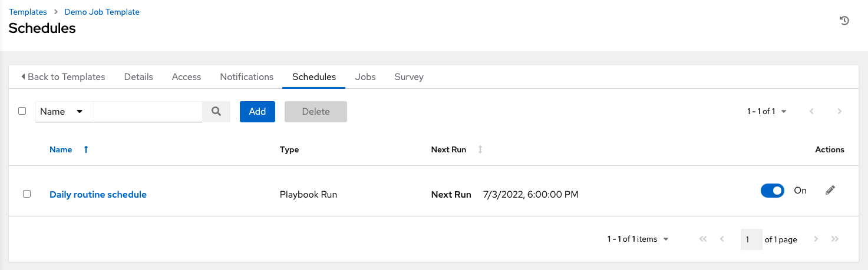Image resolution: width=868 pixels, height=270 pixels.
Task: Jump to first page in bottom pagination
Action: pyautogui.click(x=702, y=239)
